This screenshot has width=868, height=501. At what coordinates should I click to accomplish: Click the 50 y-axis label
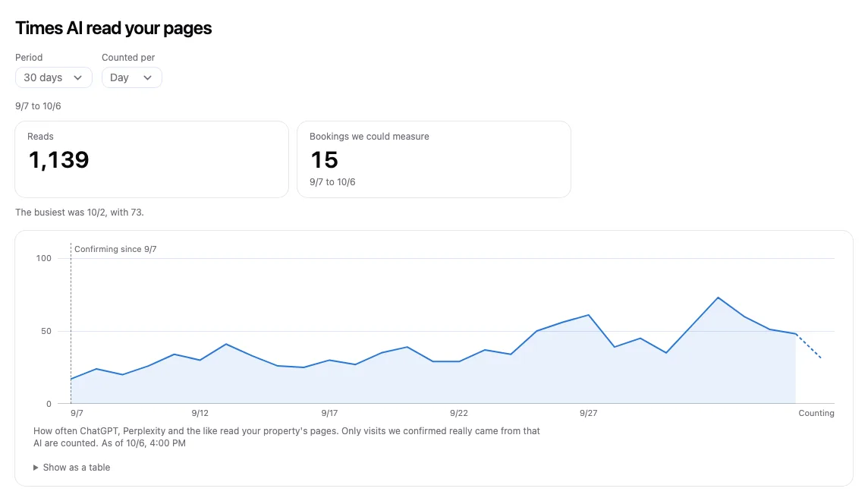point(46,331)
